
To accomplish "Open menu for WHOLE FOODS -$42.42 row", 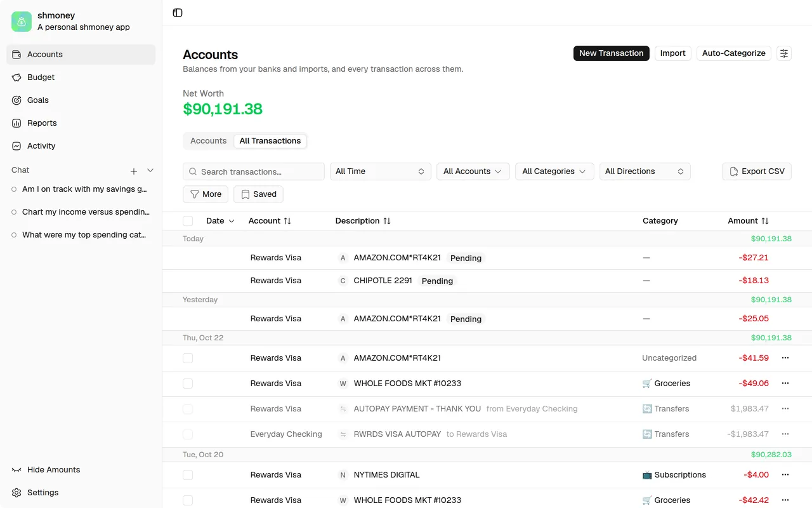I will (785, 500).
